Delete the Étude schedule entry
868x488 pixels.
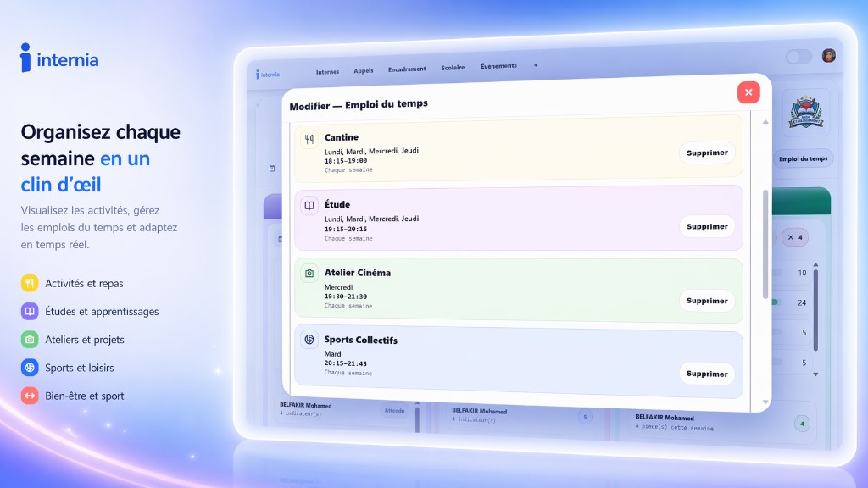pos(707,226)
